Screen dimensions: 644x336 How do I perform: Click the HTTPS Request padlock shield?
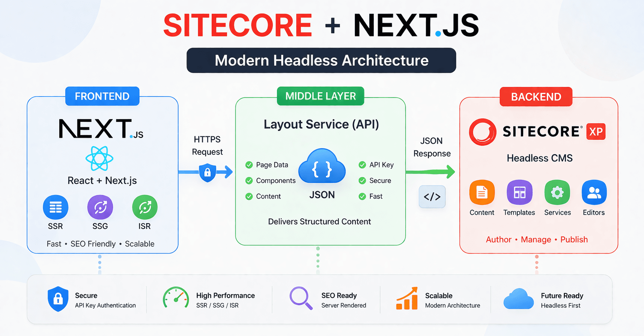(207, 172)
